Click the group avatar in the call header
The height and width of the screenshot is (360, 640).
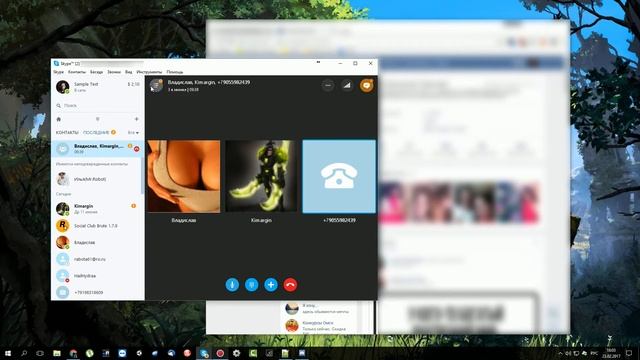(x=156, y=86)
